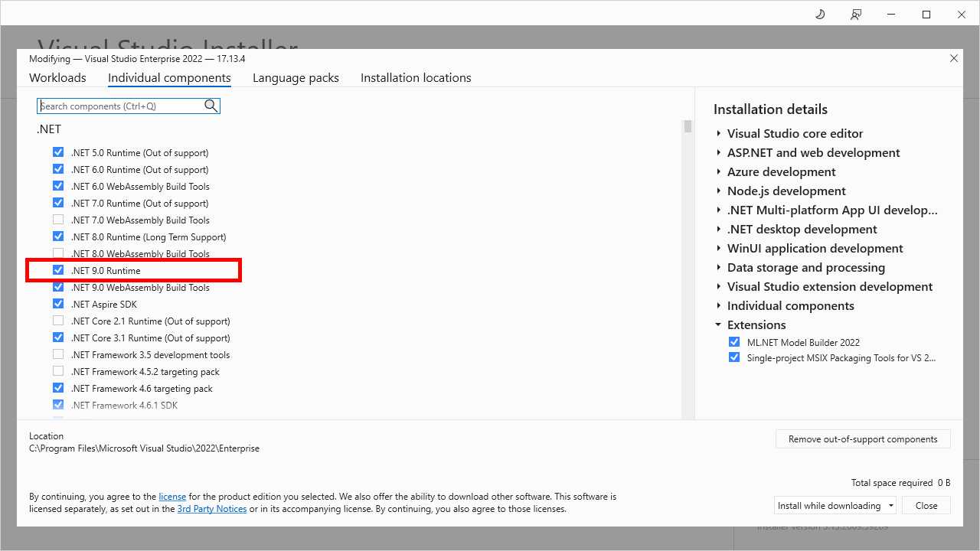
Task: Click the Installation details heading
Action: [770, 109]
